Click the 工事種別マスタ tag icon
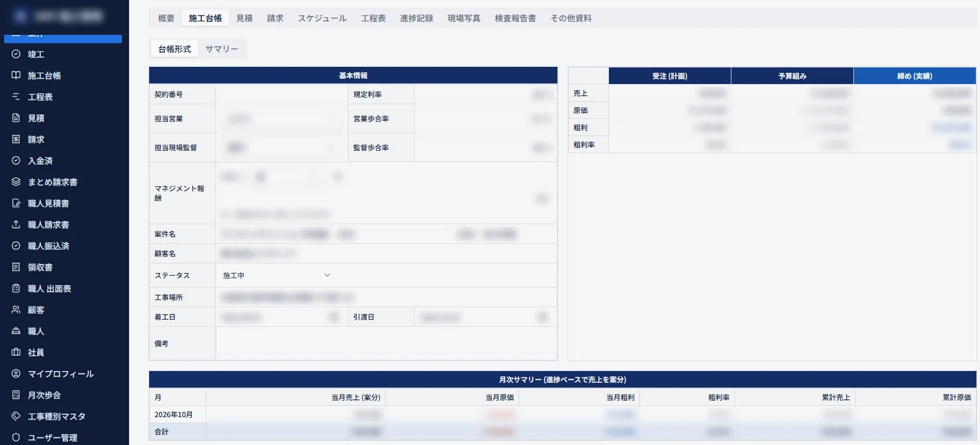Image resolution: width=980 pixels, height=445 pixels. (16, 416)
